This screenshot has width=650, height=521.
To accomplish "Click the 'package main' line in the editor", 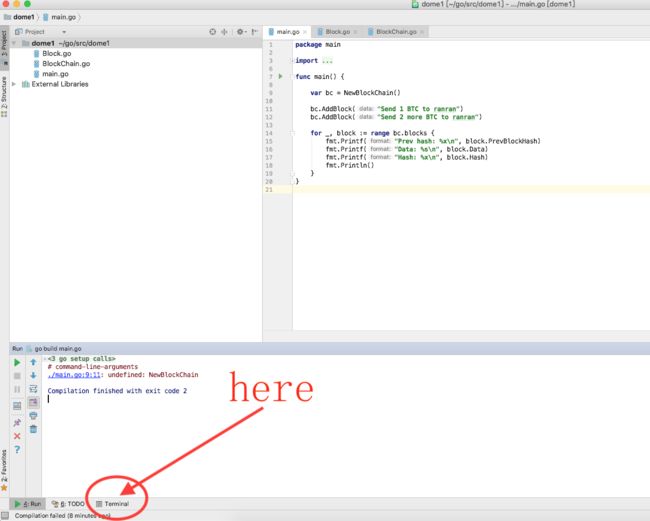I will [318, 44].
